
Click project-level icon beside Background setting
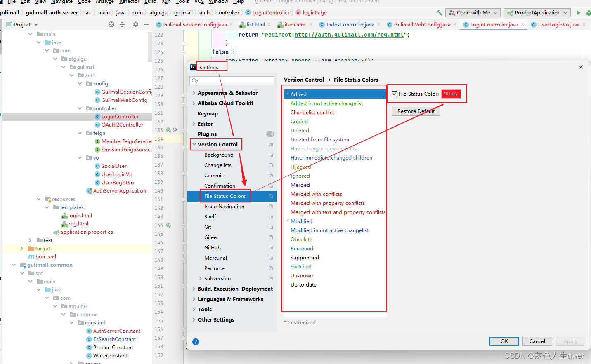271,155
